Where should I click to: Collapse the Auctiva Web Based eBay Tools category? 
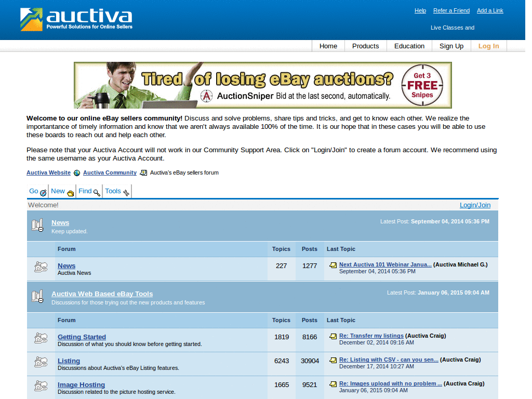[x=37, y=296]
